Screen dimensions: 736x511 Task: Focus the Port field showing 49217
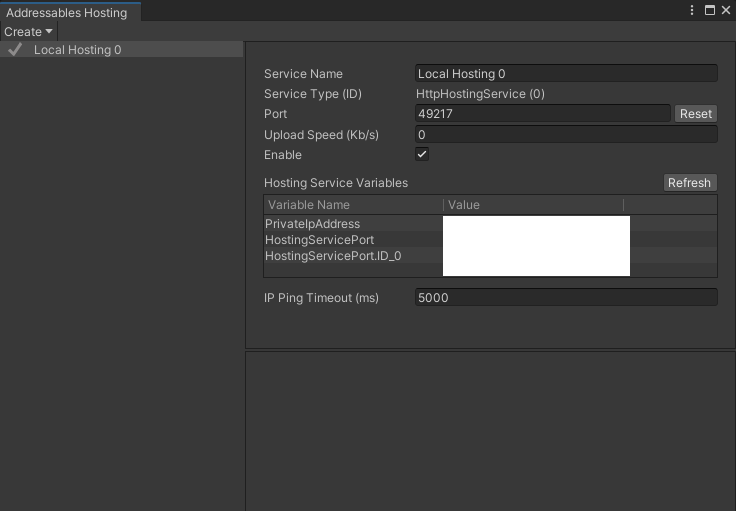542,114
